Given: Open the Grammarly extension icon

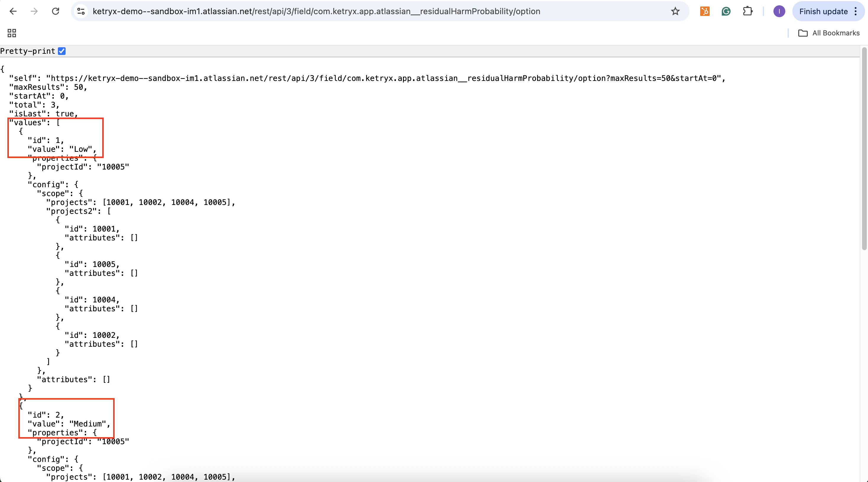Looking at the screenshot, I should [726, 12].
